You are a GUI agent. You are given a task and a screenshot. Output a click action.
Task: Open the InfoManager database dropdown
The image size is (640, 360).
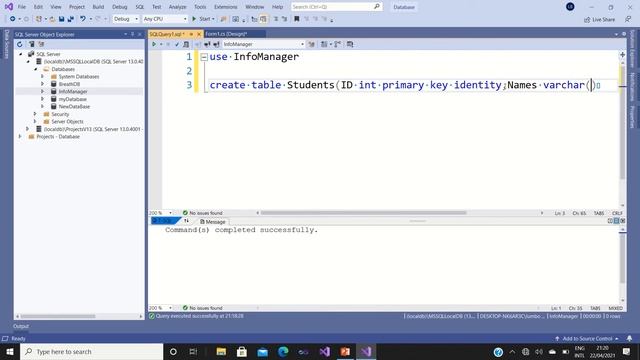click(264, 44)
